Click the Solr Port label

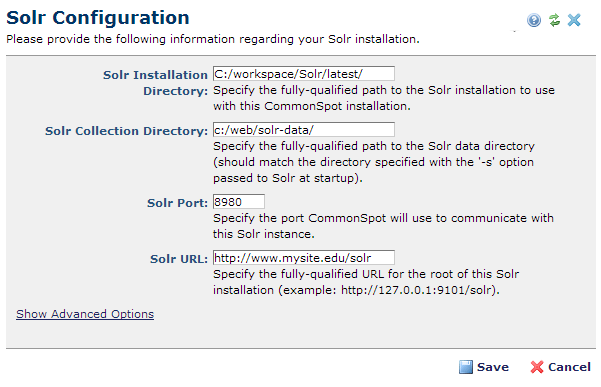coord(177,203)
